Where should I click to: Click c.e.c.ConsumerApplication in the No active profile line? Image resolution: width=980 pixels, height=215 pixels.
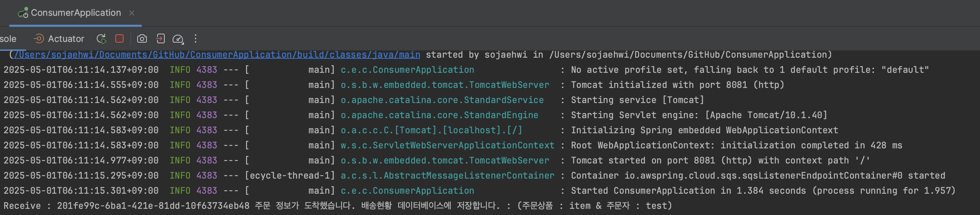(407, 70)
